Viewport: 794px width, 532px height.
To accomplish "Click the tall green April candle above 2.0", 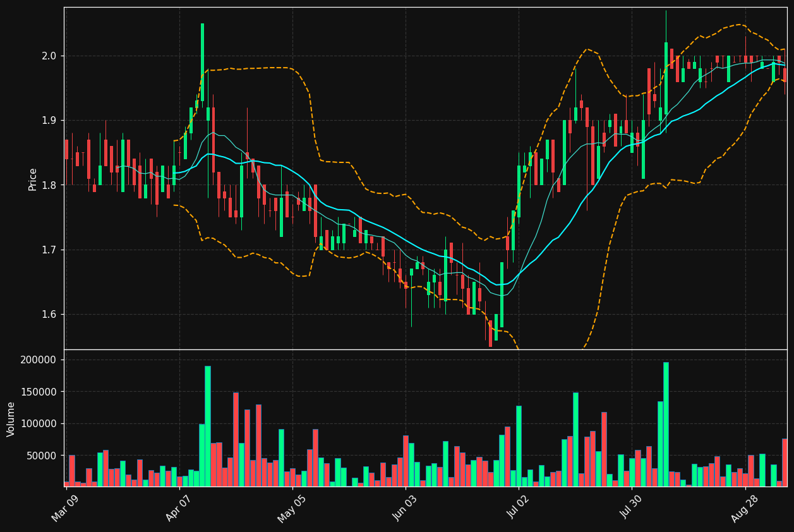I will point(202,62).
